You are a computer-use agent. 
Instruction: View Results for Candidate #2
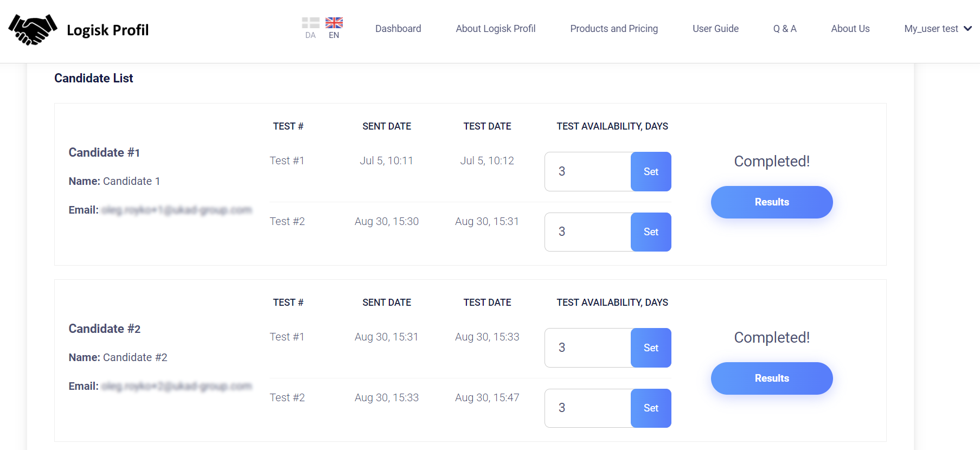[x=772, y=378]
